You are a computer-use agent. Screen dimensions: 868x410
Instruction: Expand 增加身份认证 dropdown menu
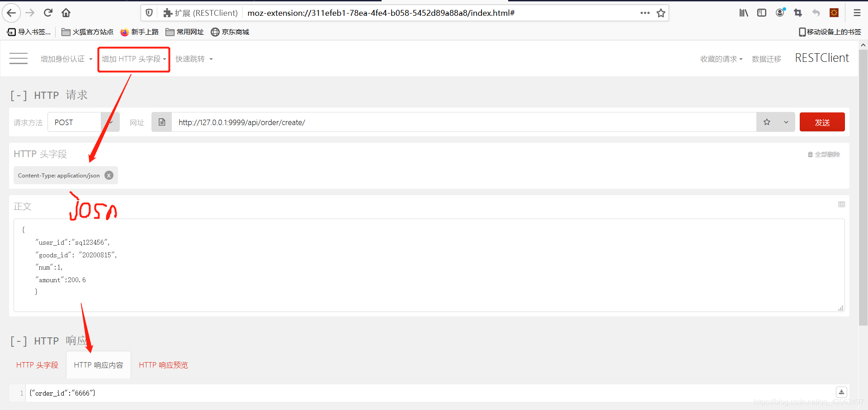66,59
